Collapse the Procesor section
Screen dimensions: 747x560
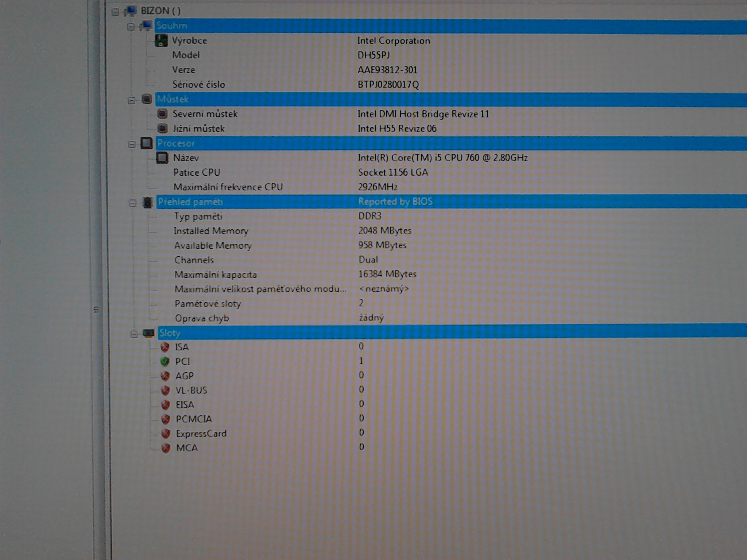pyautogui.click(x=132, y=144)
